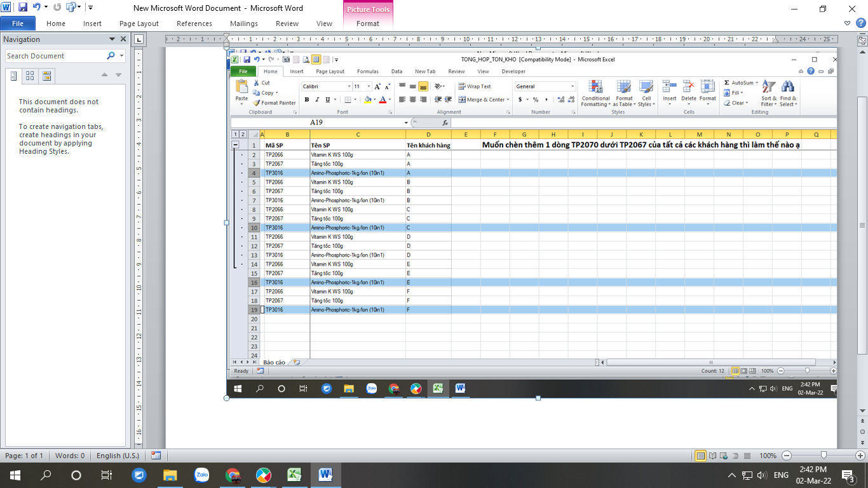Select the Picture Tools Format tab

coord(368,24)
